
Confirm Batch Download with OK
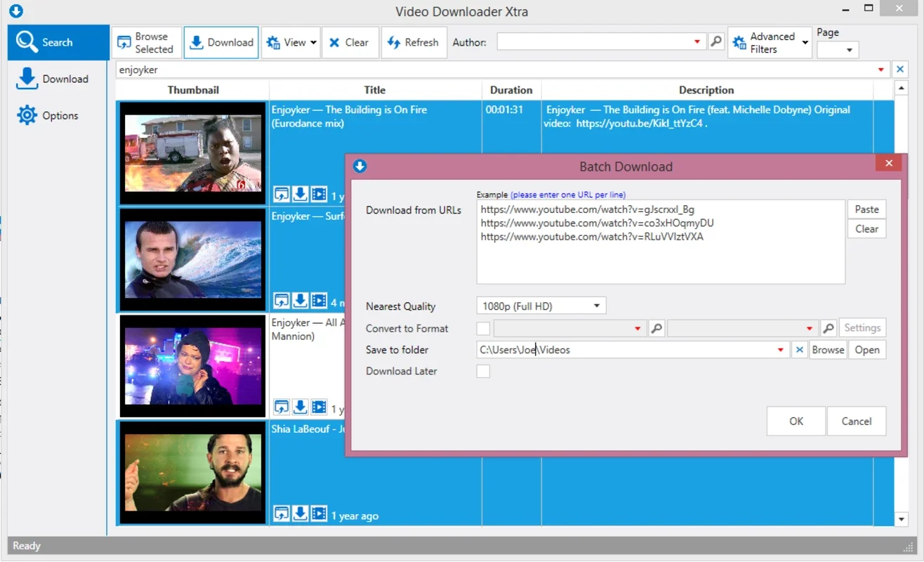click(796, 421)
